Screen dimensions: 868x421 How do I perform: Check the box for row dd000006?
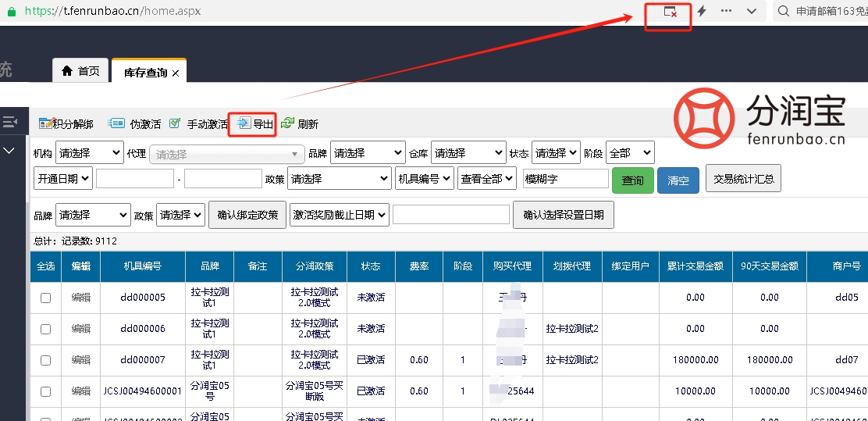pos(46,329)
